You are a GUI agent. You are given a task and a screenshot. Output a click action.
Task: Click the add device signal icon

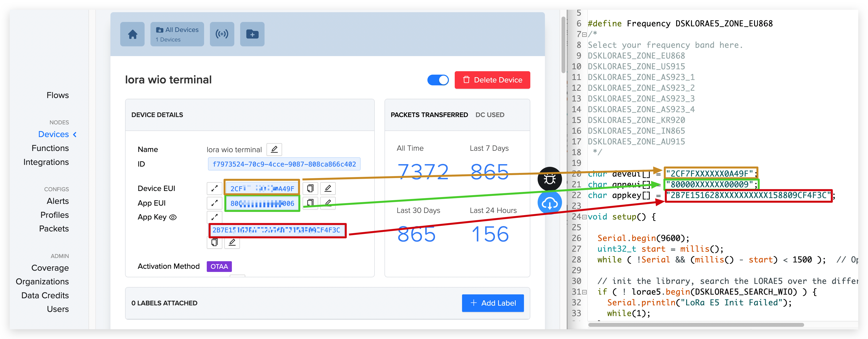coord(222,34)
